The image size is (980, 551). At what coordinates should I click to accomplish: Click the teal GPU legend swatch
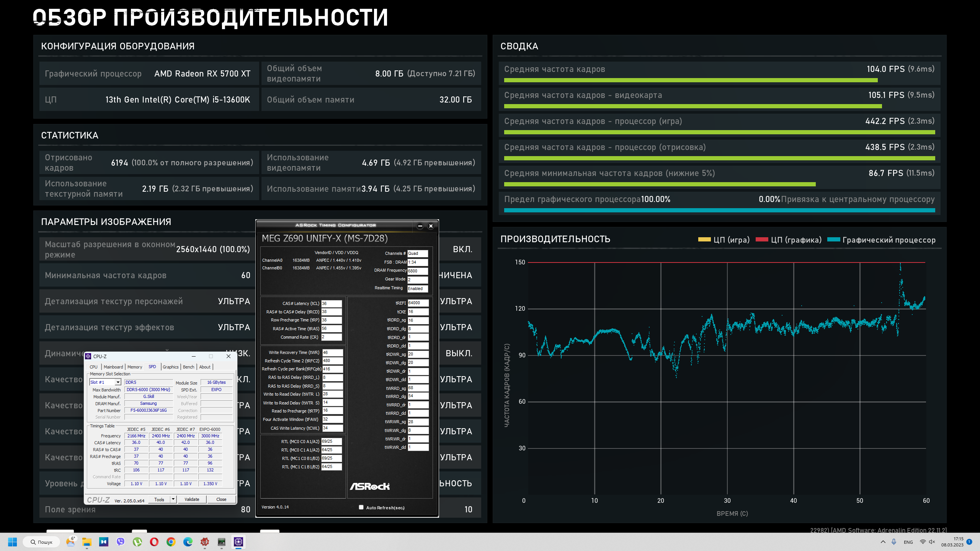point(834,240)
